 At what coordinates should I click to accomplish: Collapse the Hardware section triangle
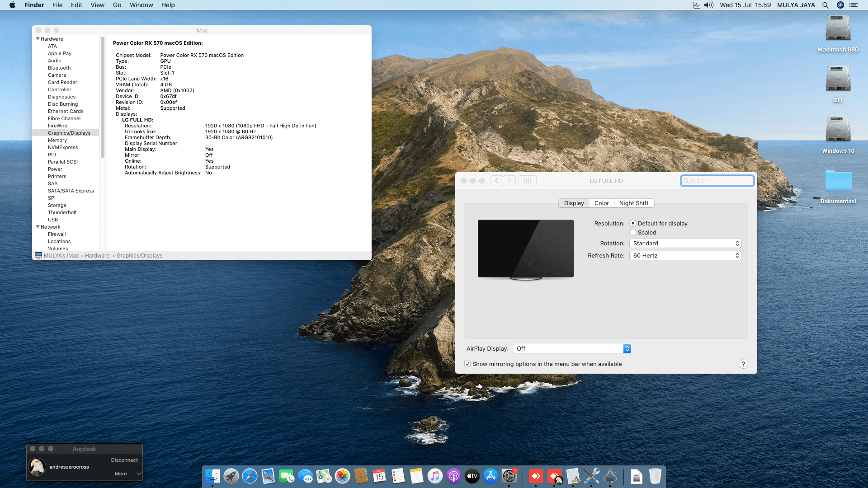click(38, 39)
